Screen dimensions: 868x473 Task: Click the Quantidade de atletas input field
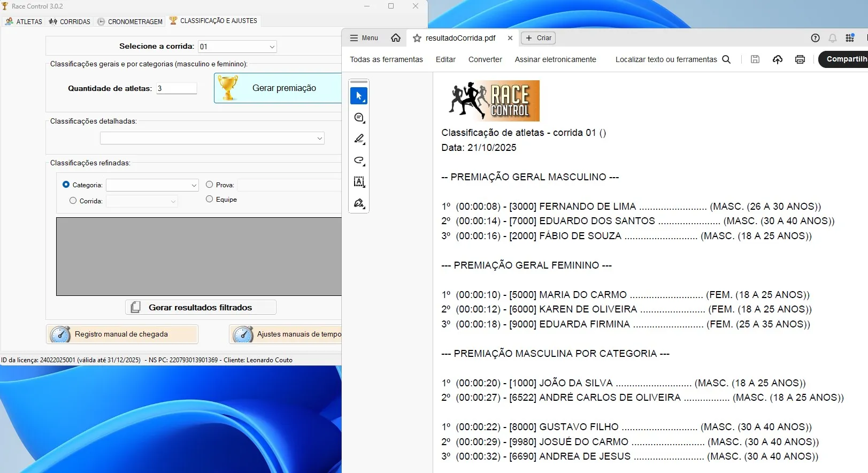pyautogui.click(x=176, y=88)
